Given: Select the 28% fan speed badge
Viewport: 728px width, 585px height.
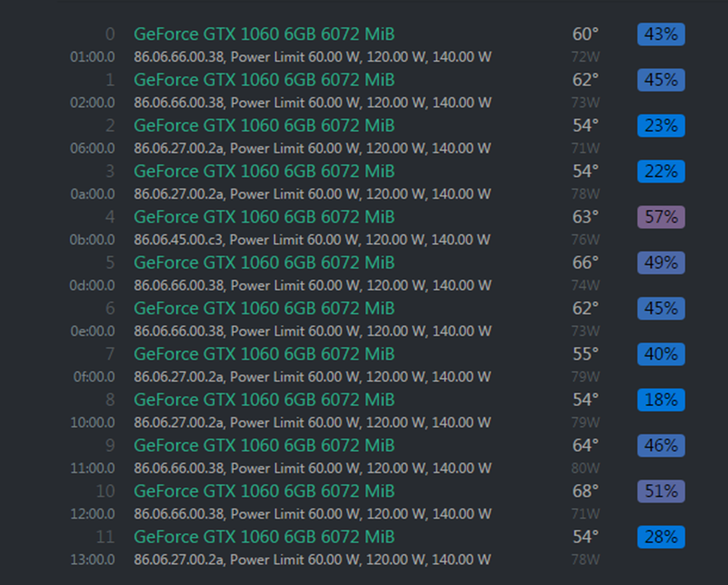Looking at the screenshot, I should (x=661, y=537).
